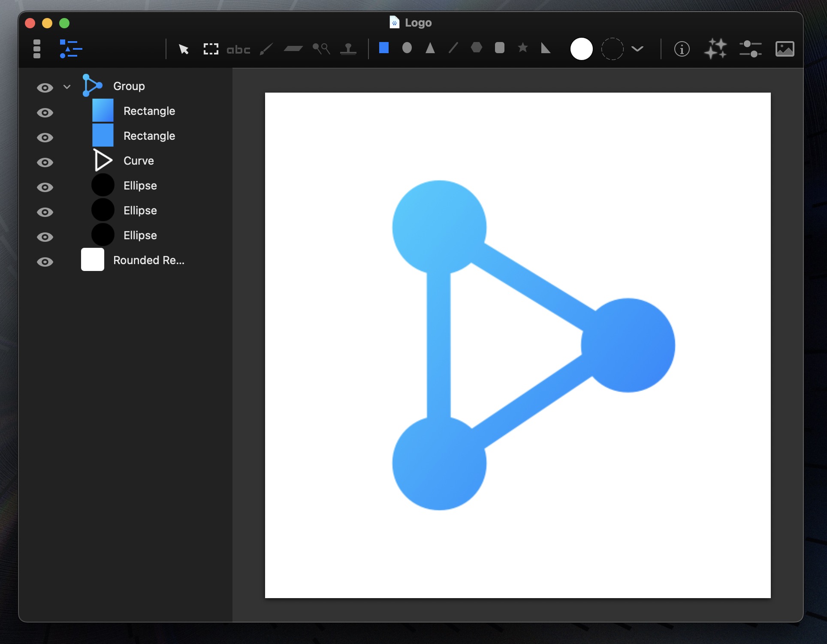Open the sliders adjustments panel

pyautogui.click(x=750, y=48)
